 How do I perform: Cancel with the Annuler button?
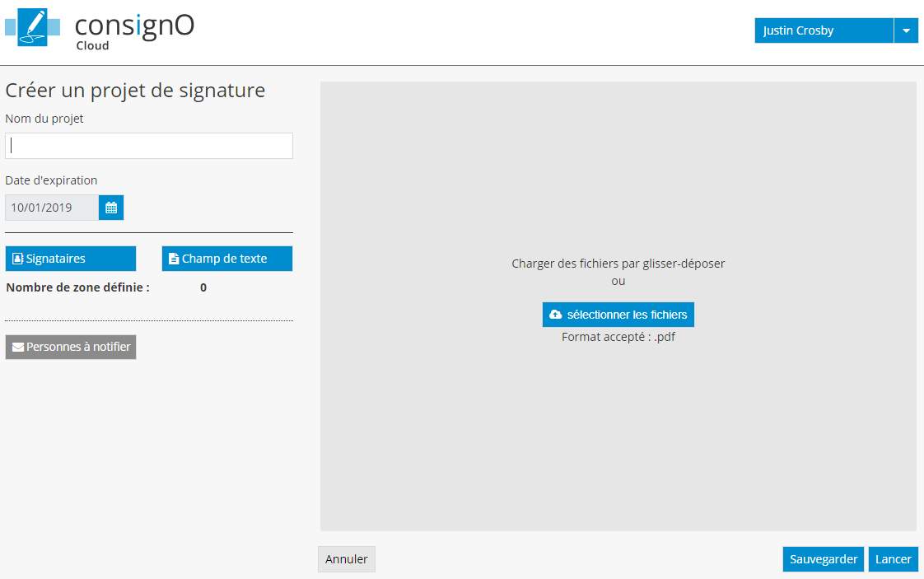pyautogui.click(x=347, y=559)
